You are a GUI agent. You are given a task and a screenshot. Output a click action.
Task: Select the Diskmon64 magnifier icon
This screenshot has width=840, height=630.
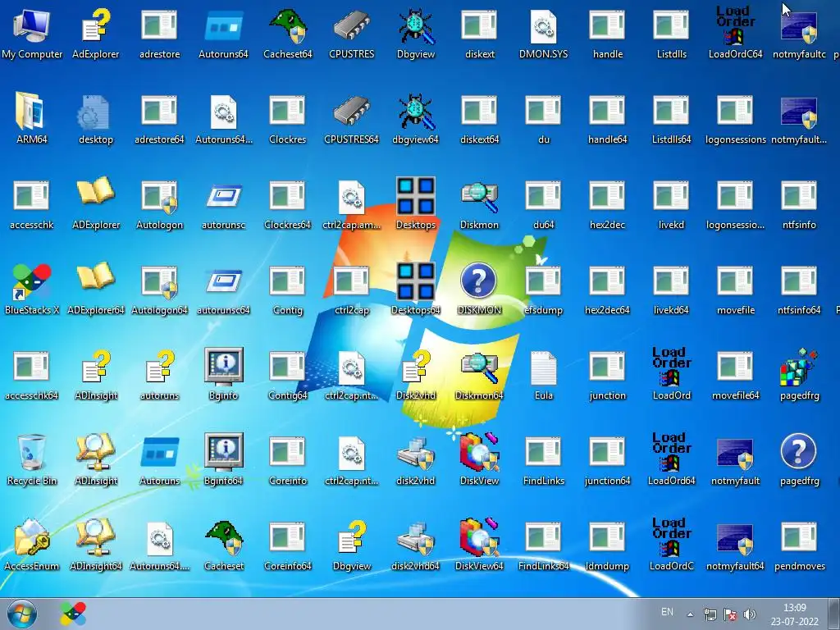(479, 374)
